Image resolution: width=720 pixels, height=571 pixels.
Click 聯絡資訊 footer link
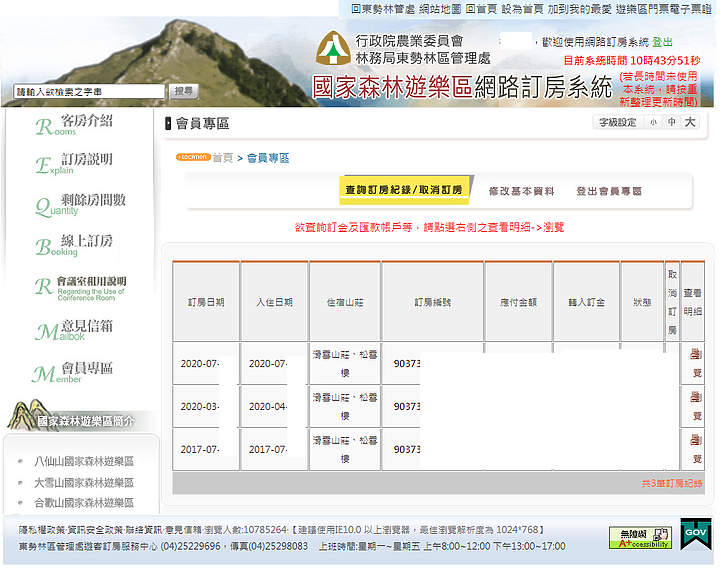[144, 530]
